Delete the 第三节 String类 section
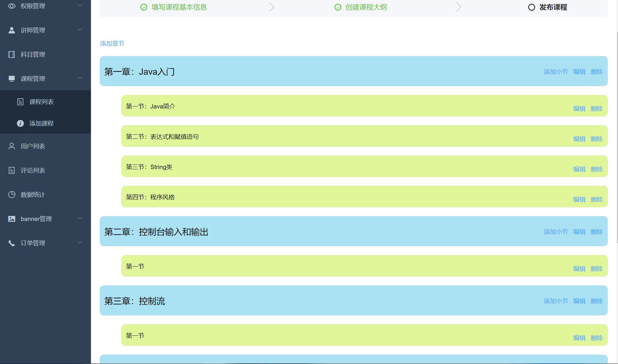The height and width of the screenshot is (364, 618). [596, 169]
